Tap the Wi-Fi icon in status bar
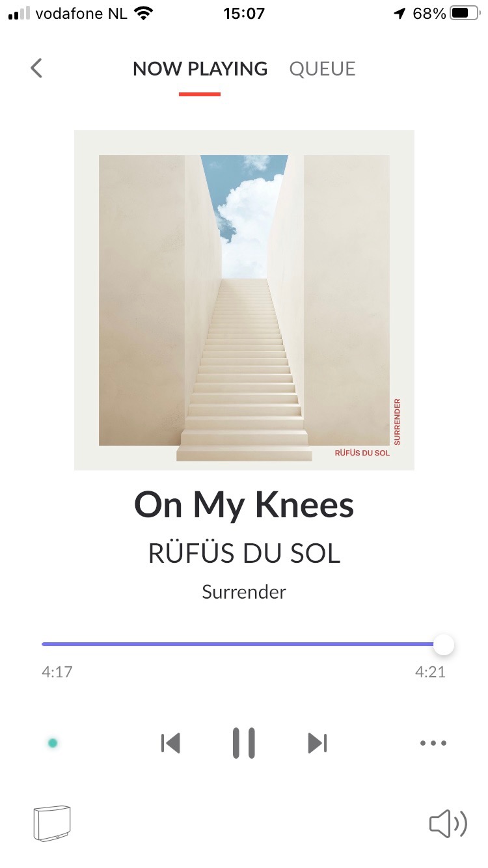 142,13
